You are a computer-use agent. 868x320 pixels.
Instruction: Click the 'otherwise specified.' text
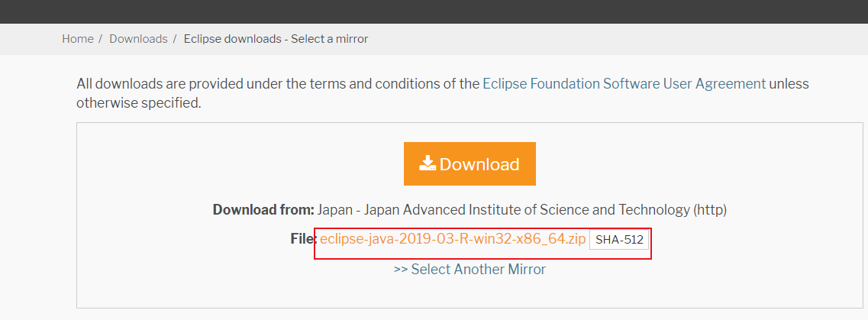click(x=138, y=102)
